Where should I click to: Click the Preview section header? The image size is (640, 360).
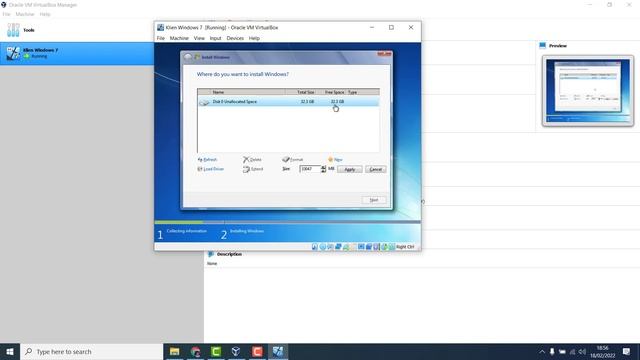(x=558, y=46)
